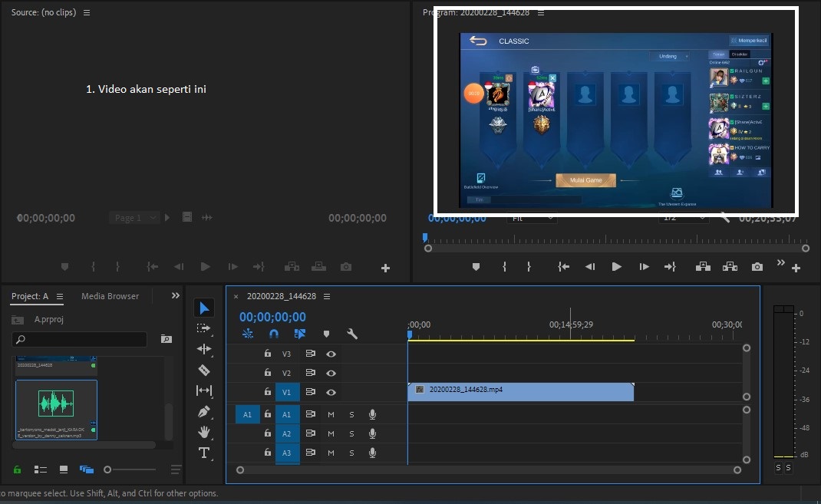Switch Project panel to icon view
This screenshot has width=821, height=504.
point(64,469)
